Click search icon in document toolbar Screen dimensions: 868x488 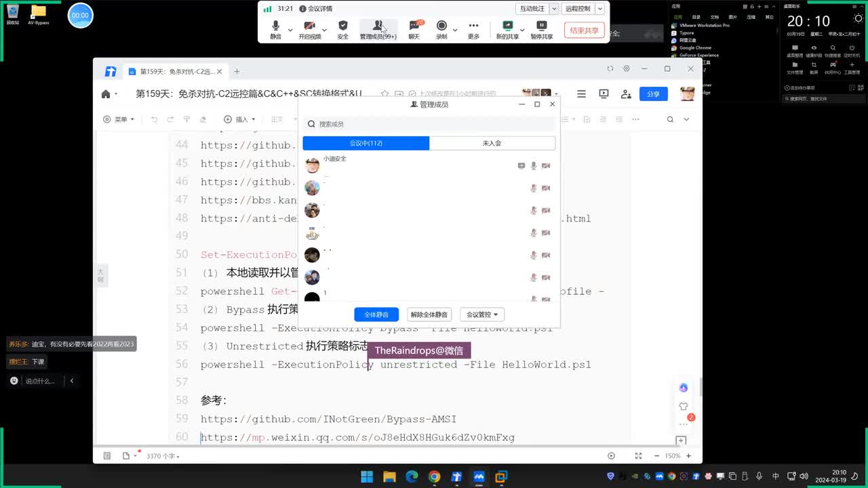coord(670,119)
